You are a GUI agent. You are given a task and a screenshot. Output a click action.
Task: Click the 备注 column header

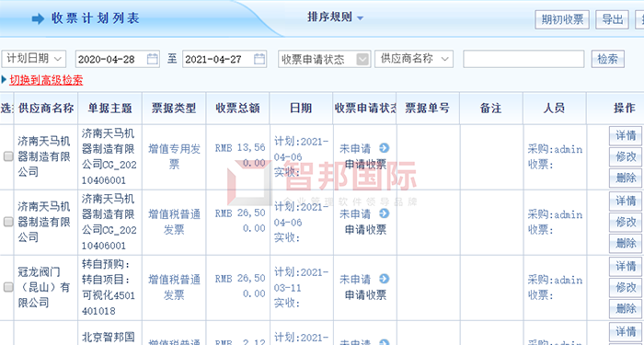490,108
